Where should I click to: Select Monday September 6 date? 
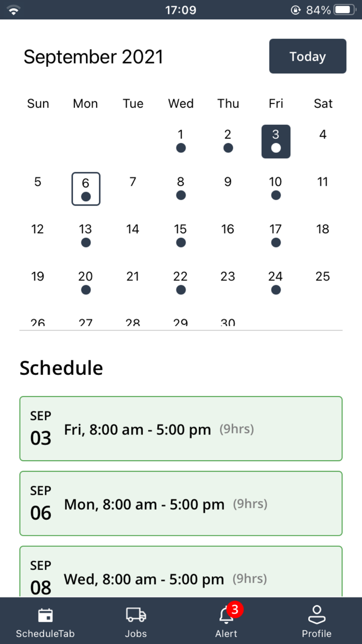85,189
